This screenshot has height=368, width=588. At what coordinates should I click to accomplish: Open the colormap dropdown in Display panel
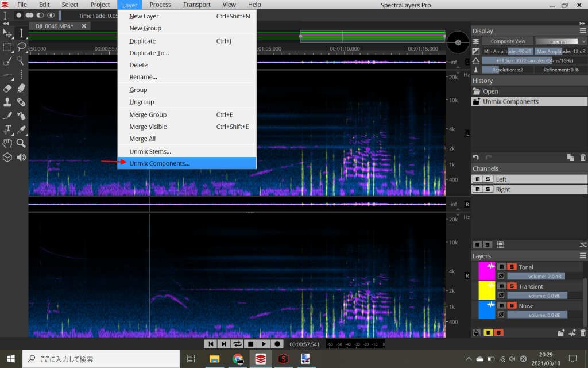click(x=560, y=41)
